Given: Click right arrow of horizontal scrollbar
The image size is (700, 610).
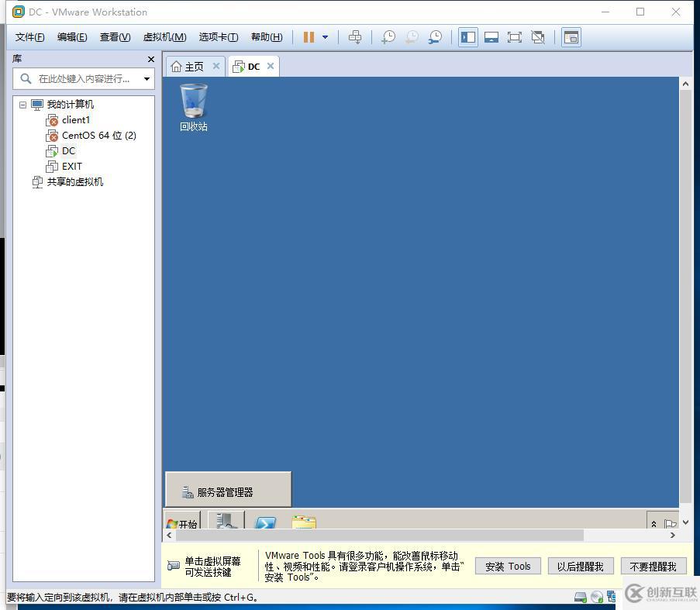Looking at the screenshot, I should point(673,535).
